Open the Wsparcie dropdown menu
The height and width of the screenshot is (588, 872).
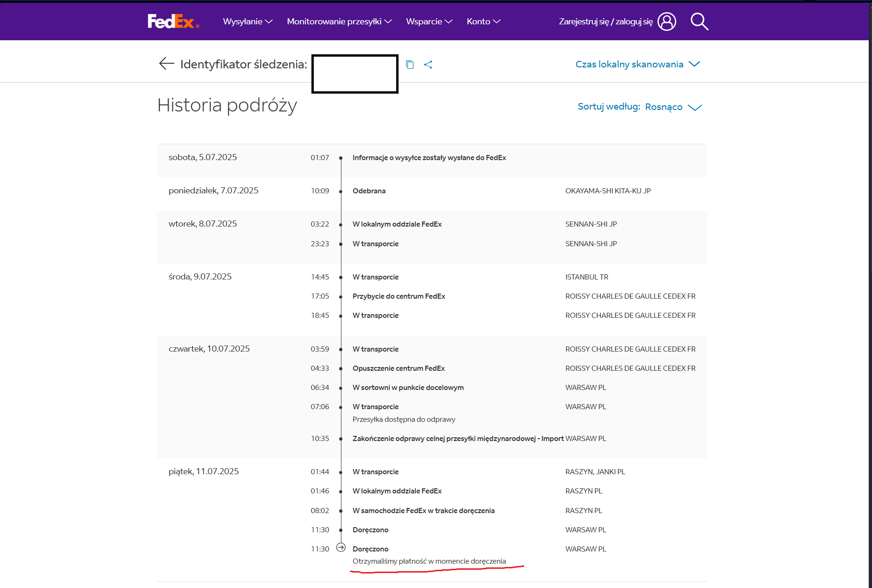[429, 22]
